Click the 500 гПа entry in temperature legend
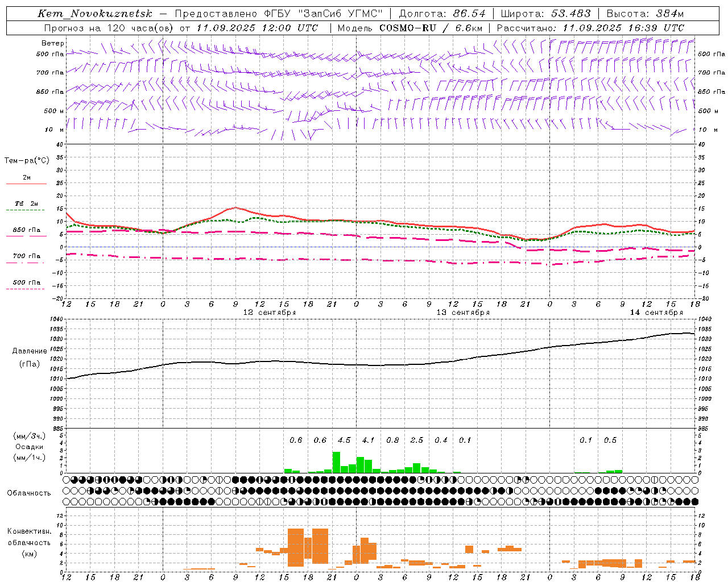The height and width of the screenshot is (582, 728). (x=26, y=282)
